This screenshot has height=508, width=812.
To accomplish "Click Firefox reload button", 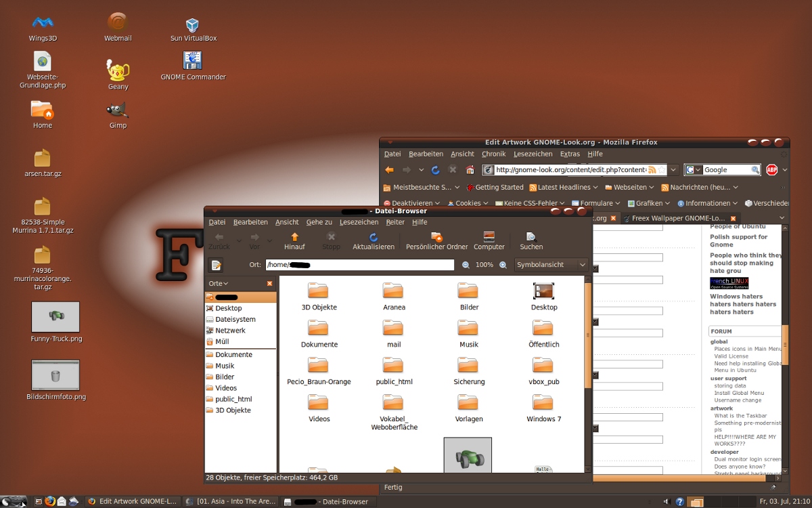I will [436, 170].
